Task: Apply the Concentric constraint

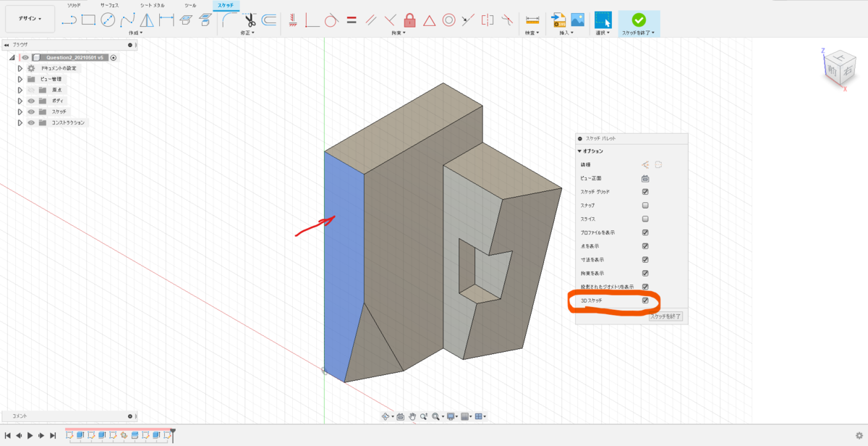Action: [x=448, y=20]
